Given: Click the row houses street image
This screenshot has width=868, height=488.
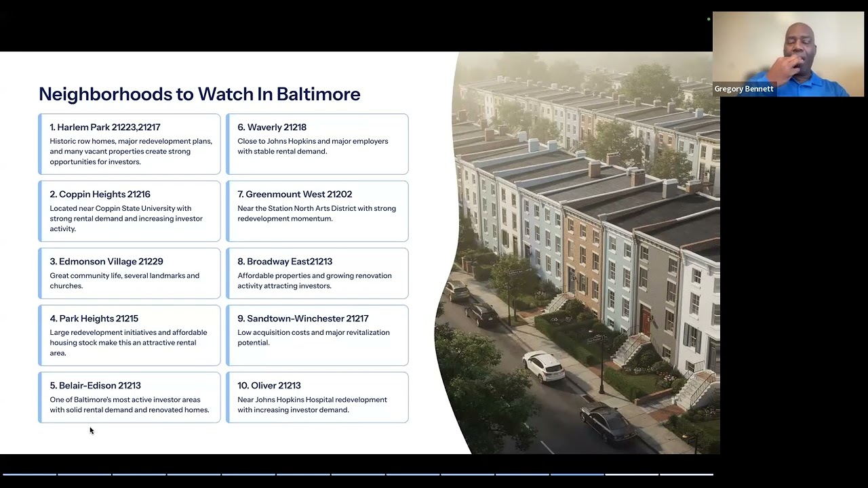Looking at the screenshot, I should 578,253.
